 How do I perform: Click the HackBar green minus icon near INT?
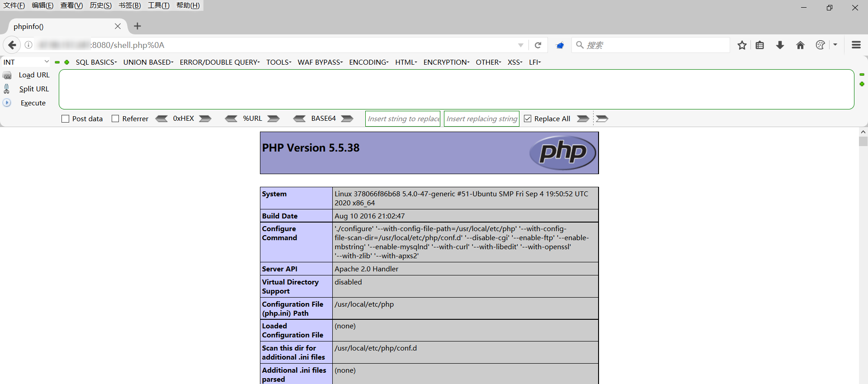57,62
